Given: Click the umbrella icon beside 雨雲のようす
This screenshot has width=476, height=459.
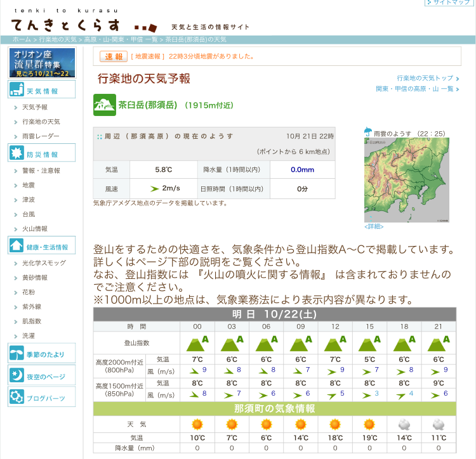Looking at the screenshot, I should [368, 132].
